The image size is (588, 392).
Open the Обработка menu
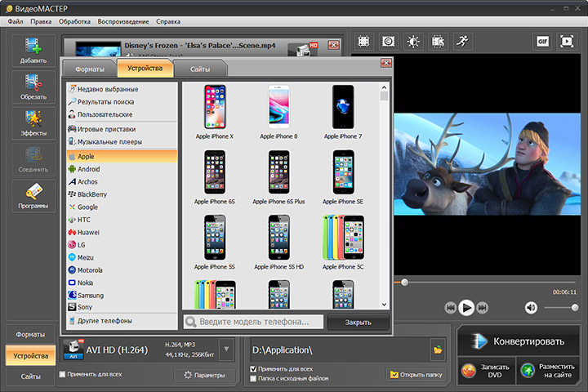pyautogui.click(x=74, y=20)
